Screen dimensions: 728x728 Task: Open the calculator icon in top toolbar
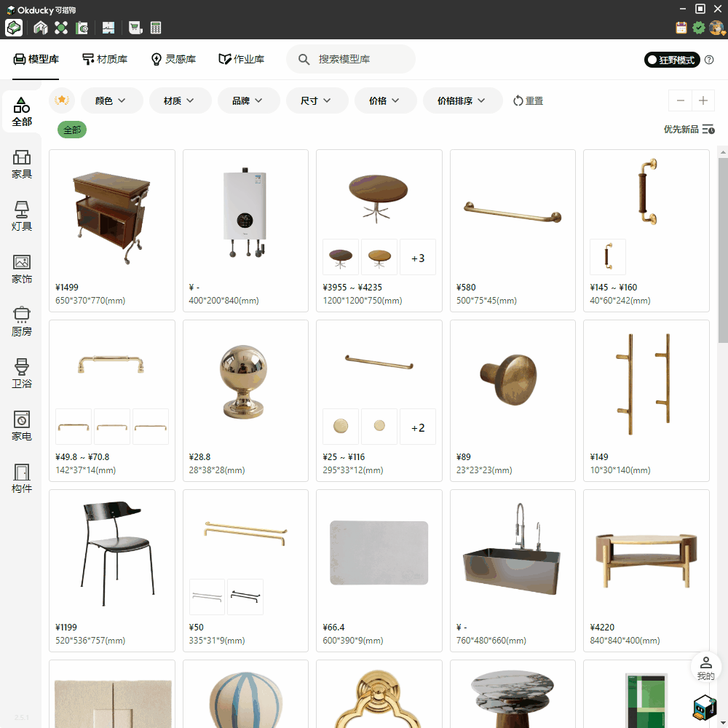tap(156, 28)
